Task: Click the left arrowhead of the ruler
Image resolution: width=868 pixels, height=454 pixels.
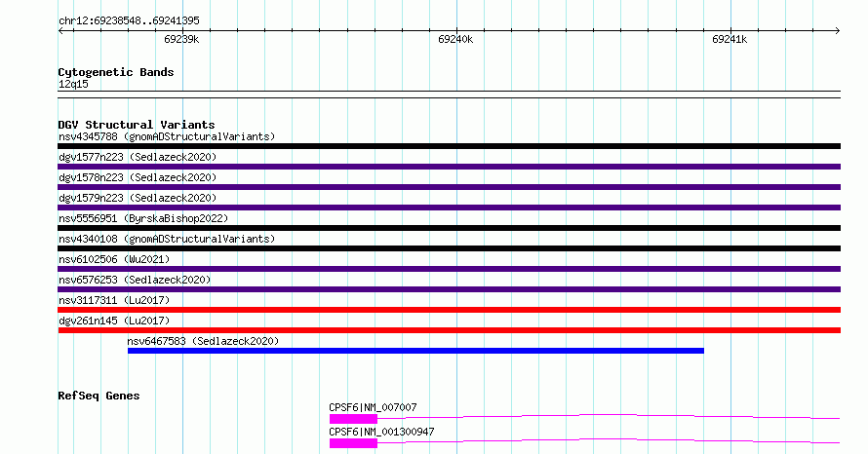Action: (x=60, y=31)
